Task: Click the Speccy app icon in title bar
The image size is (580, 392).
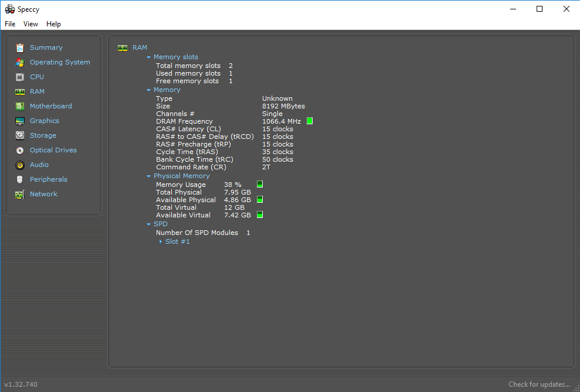Action: point(9,9)
